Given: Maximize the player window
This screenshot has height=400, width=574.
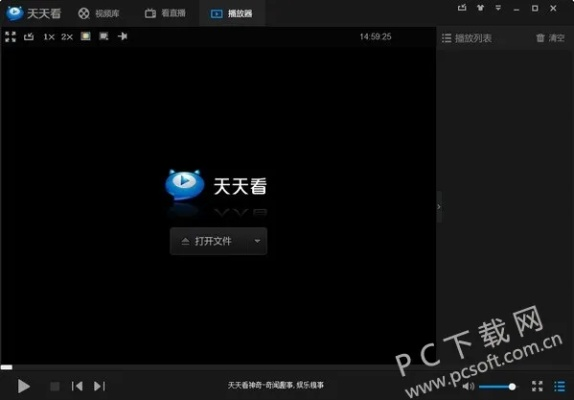Looking at the screenshot, I should 535,8.
